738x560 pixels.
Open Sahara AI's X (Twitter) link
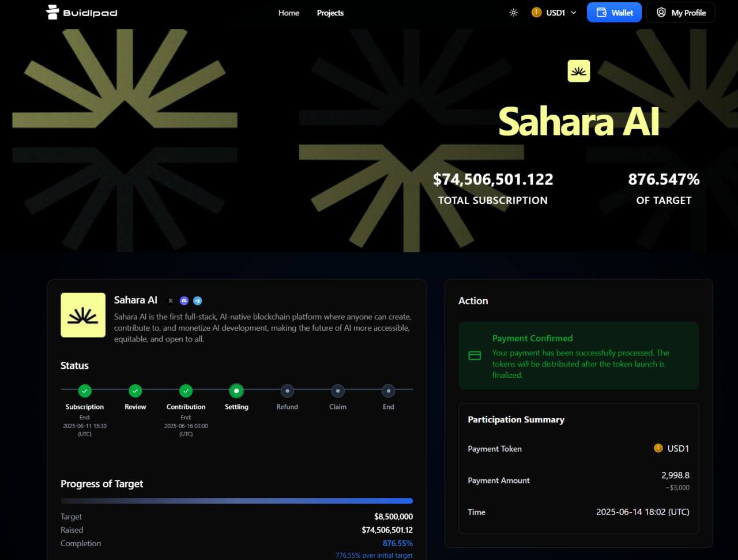pyautogui.click(x=171, y=301)
